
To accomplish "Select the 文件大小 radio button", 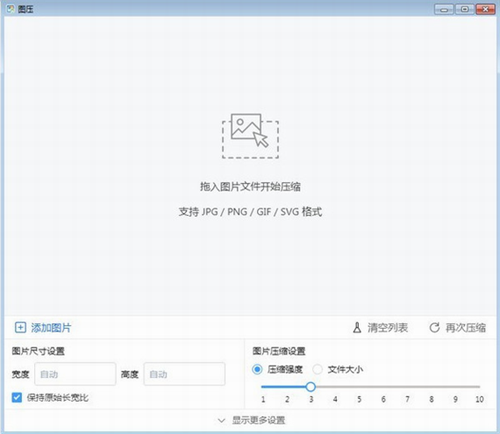I will tap(317, 369).
